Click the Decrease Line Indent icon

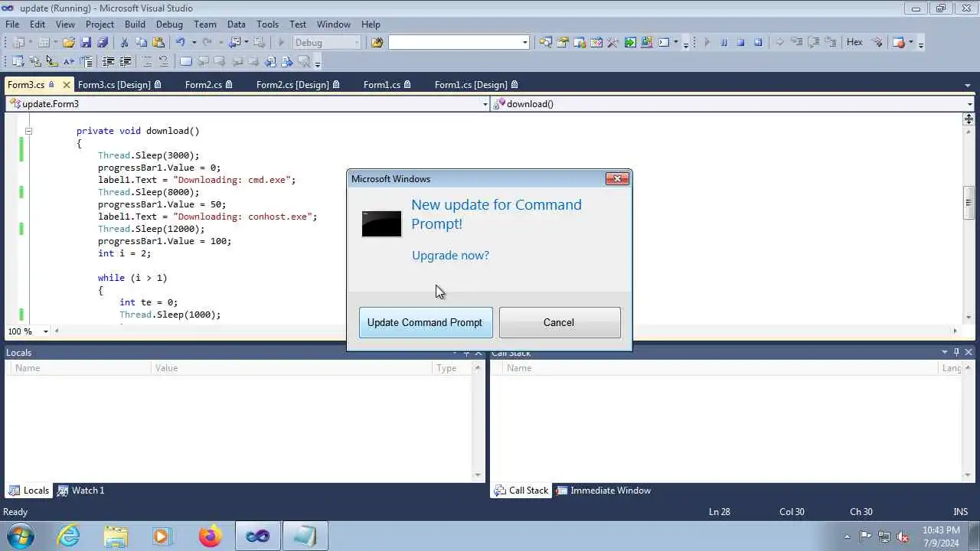pos(108,61)
